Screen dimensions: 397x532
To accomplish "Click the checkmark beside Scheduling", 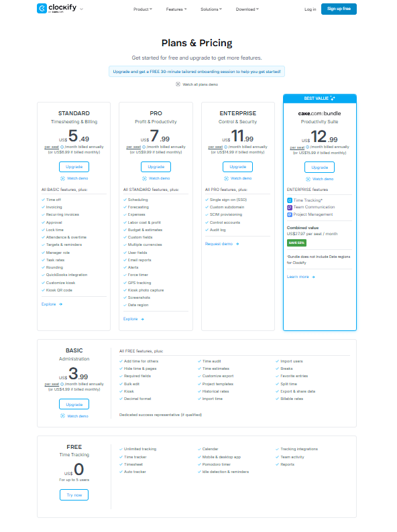I will pos(125,200).
